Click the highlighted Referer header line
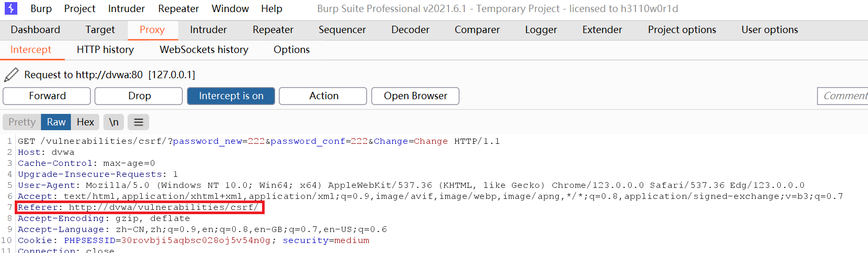The height and width of the screenshot is (253, 868). [139, 207]
